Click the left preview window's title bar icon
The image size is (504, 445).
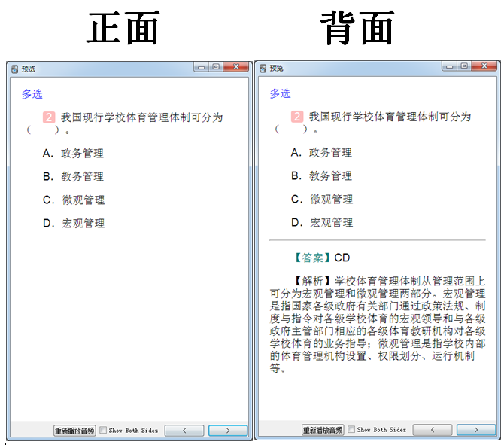(14, 69)
